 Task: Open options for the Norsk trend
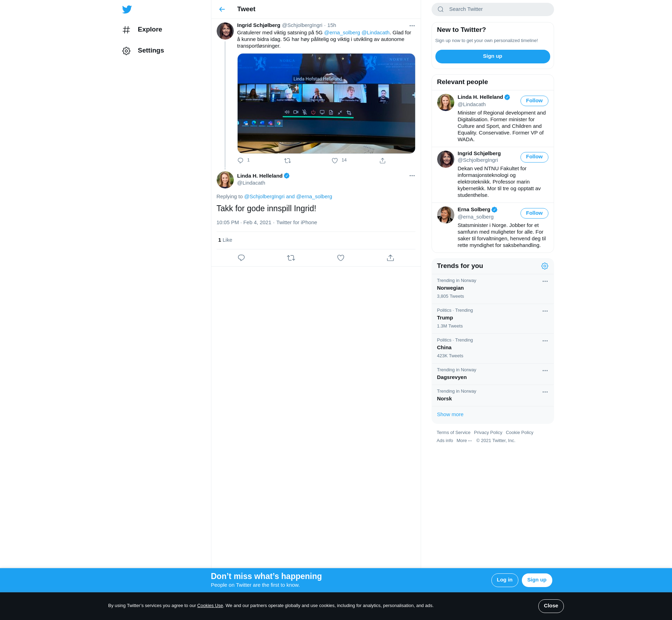[545, 392]
